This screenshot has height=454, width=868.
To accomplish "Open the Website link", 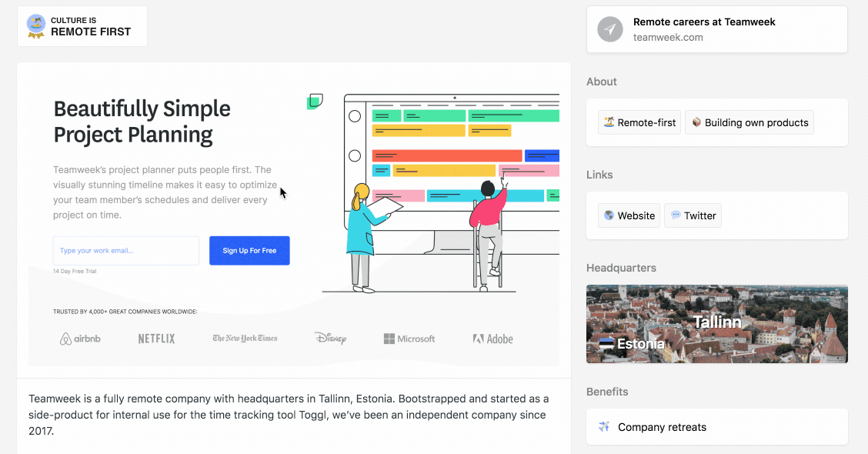I will click(629, 215).
